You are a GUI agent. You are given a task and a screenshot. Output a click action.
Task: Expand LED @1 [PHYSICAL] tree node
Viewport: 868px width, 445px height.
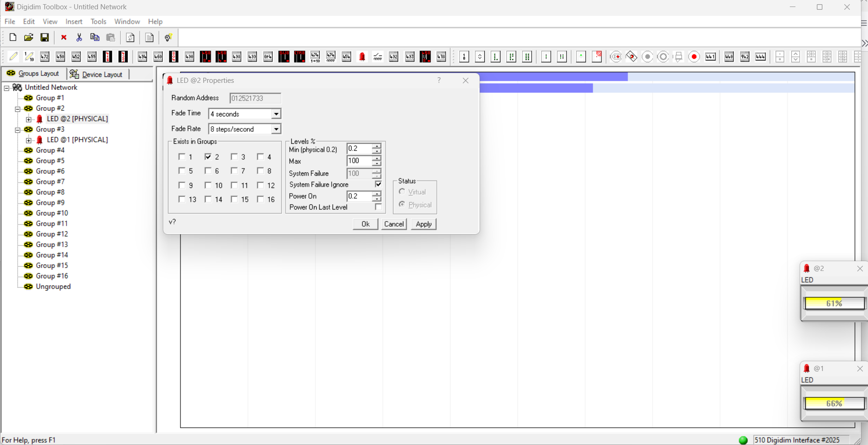(x=29, y=140)
